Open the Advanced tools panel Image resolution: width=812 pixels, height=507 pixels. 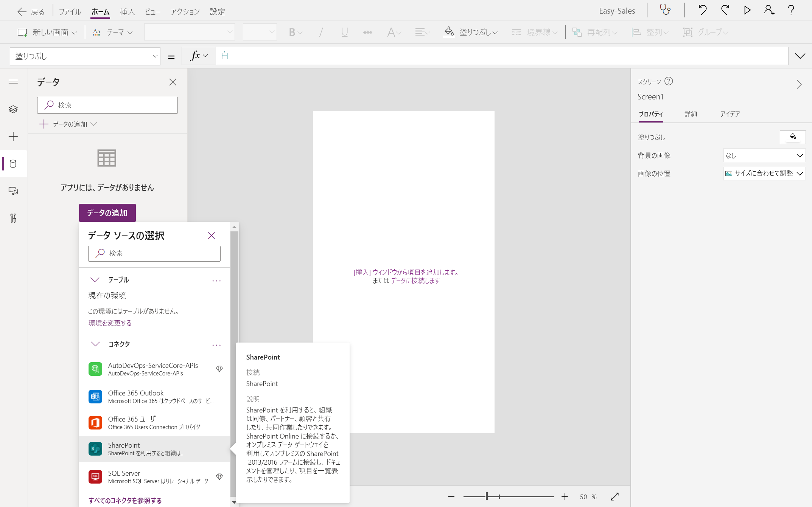point(13,218)
